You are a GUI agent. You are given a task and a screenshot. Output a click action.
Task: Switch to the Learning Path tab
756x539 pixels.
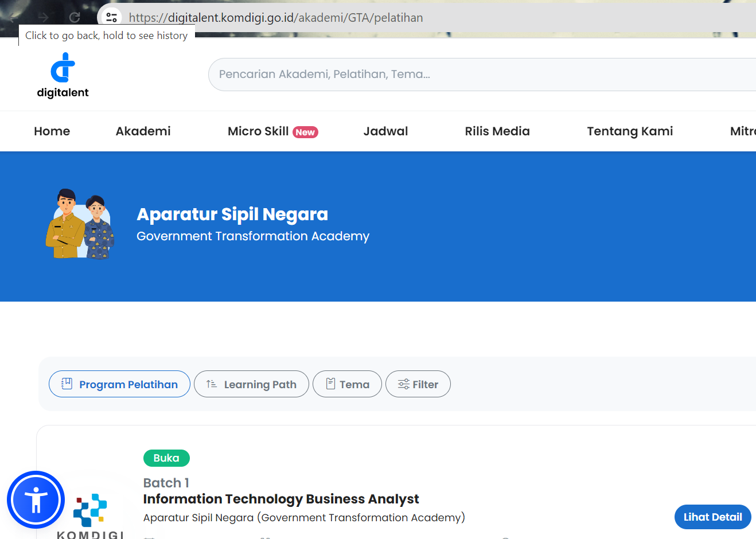tap(251, 384)
